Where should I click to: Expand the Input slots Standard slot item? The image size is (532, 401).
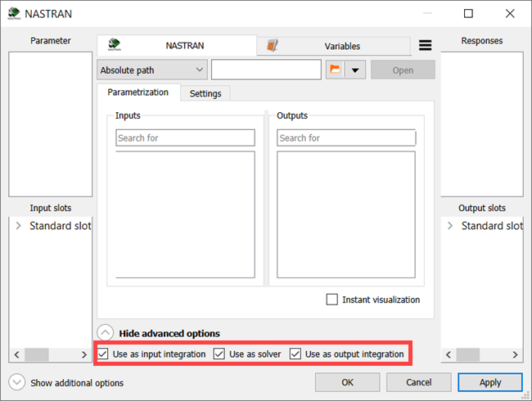[19, 226]
